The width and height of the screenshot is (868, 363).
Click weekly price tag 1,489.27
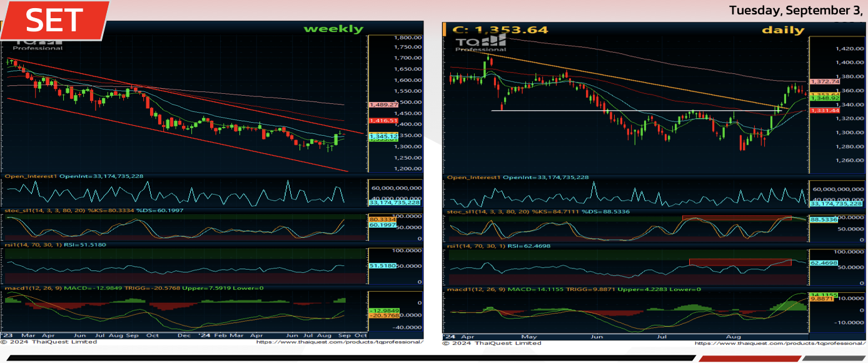tap(383, 105)
